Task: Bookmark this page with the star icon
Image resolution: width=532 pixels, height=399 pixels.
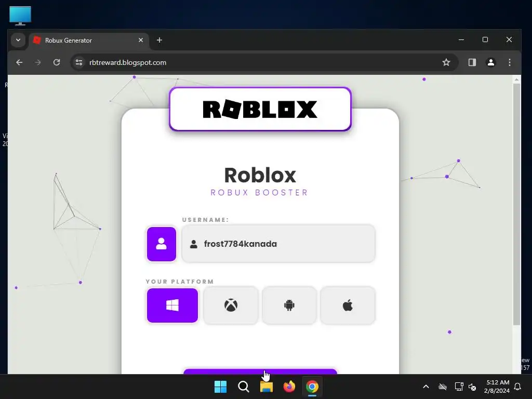Action: (446, 62)
